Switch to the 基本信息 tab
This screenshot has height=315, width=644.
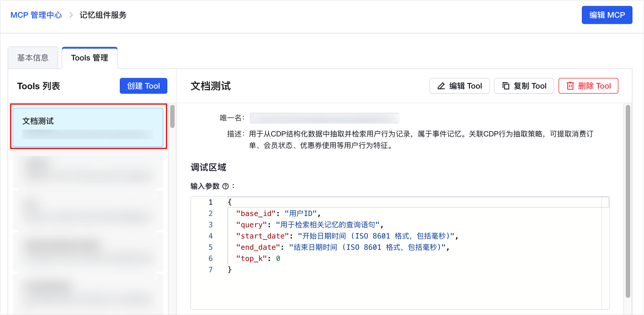coord(33,58)
